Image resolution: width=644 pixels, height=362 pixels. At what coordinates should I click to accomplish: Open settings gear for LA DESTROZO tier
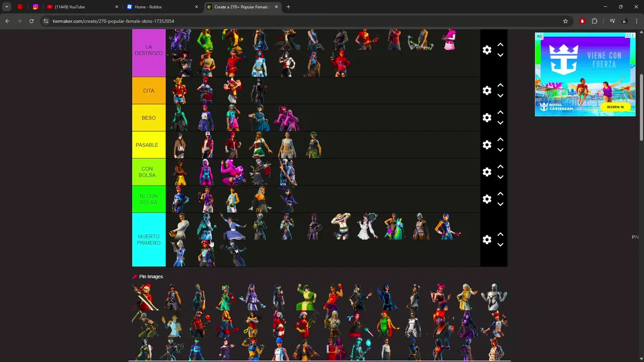point(487,50)
